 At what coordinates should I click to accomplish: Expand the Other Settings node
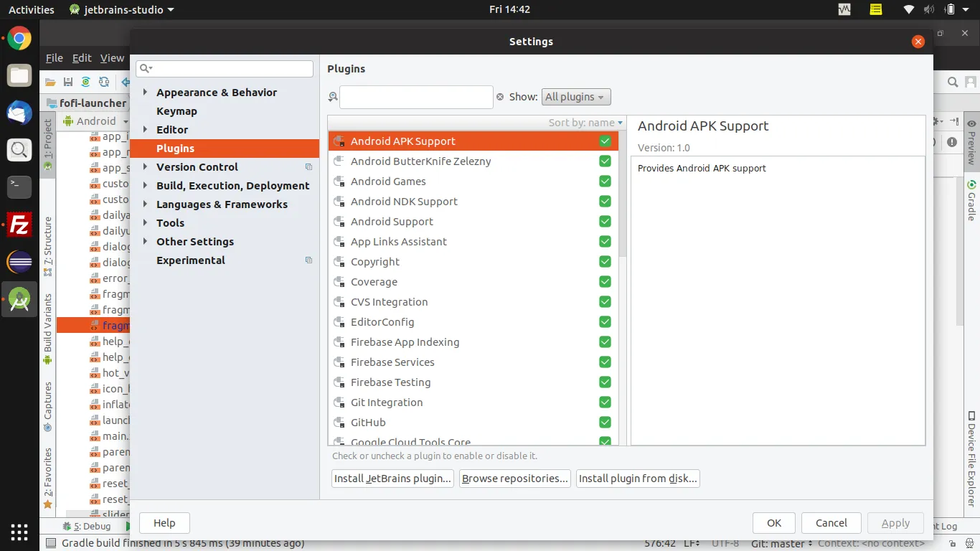145,242
